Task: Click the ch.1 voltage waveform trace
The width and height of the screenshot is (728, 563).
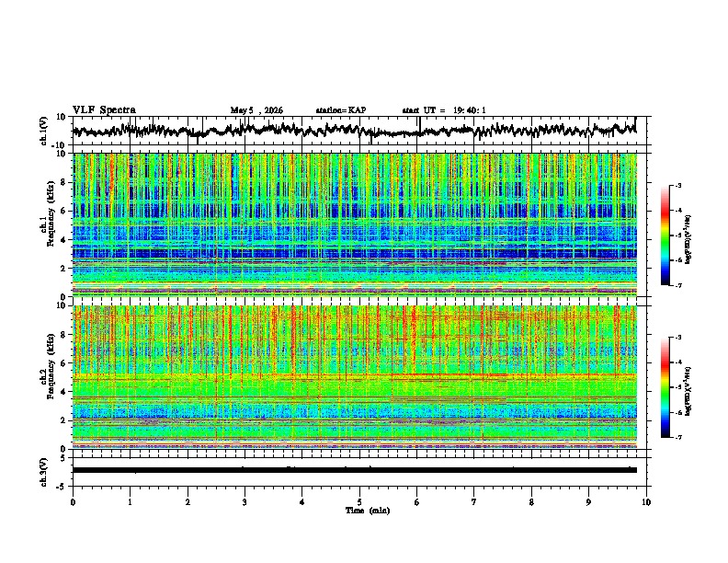Action: [x=355, y=131]
